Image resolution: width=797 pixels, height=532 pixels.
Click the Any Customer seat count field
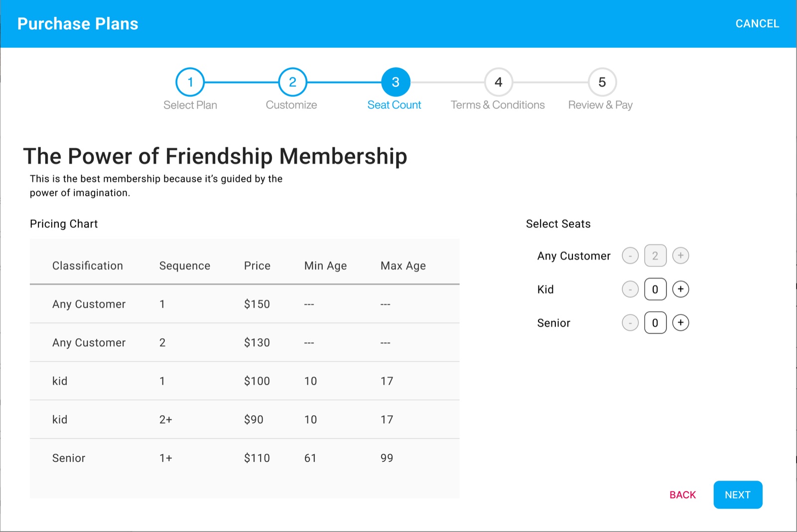(655, 256)
